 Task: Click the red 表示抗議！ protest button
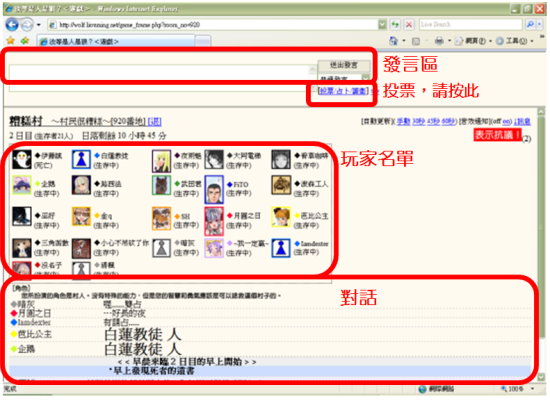click(x=497, y=135)
